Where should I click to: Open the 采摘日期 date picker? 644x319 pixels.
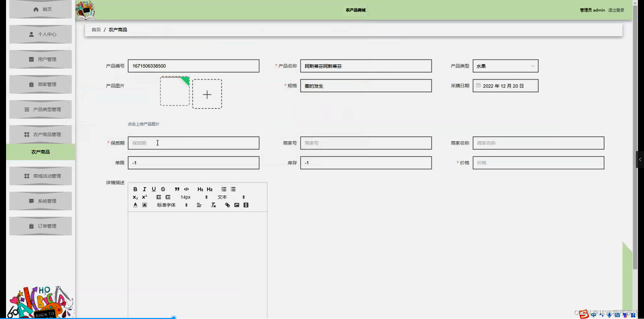(x=505, y=86)
